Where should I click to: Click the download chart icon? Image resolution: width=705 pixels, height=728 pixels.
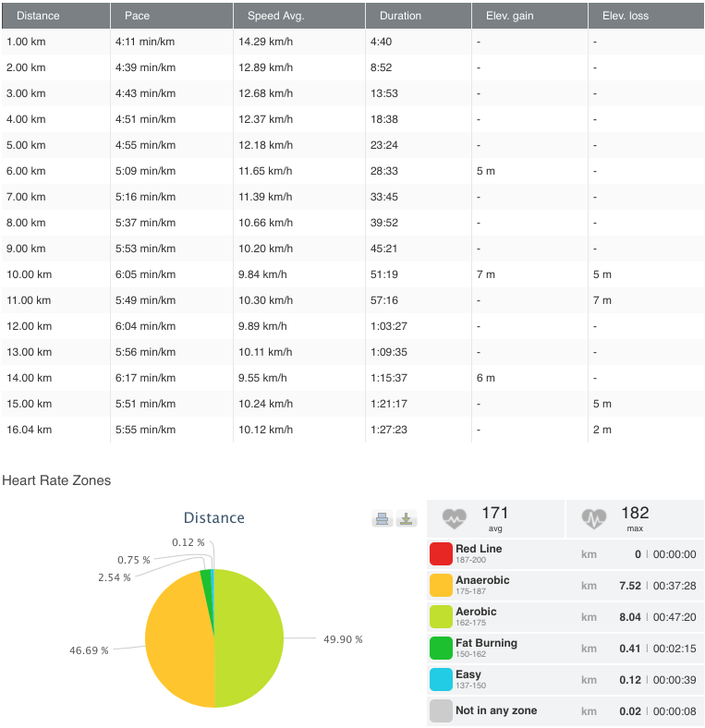point(407,519)
